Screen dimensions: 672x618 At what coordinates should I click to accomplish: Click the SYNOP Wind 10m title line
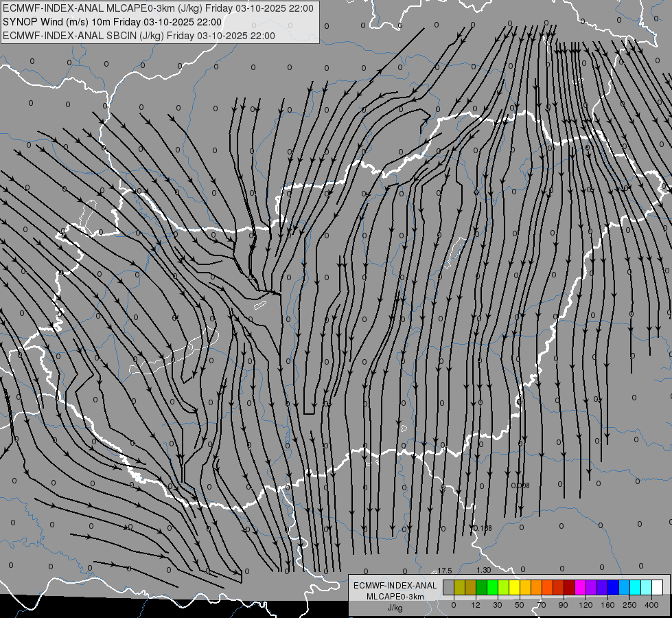[x=113, y=22]
